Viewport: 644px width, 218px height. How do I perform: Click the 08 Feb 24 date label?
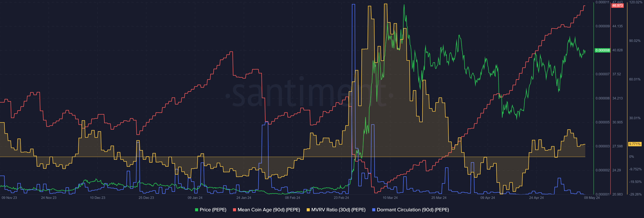point(292,198)
